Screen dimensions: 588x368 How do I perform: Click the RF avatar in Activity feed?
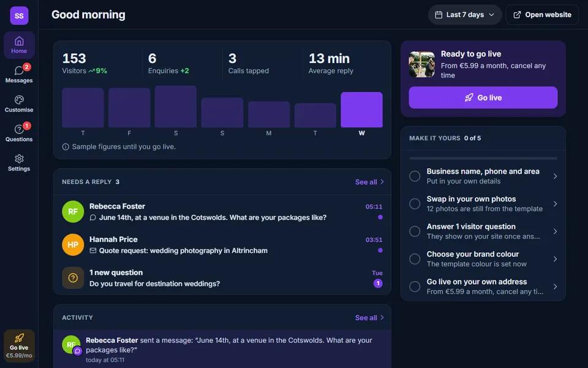71,345
